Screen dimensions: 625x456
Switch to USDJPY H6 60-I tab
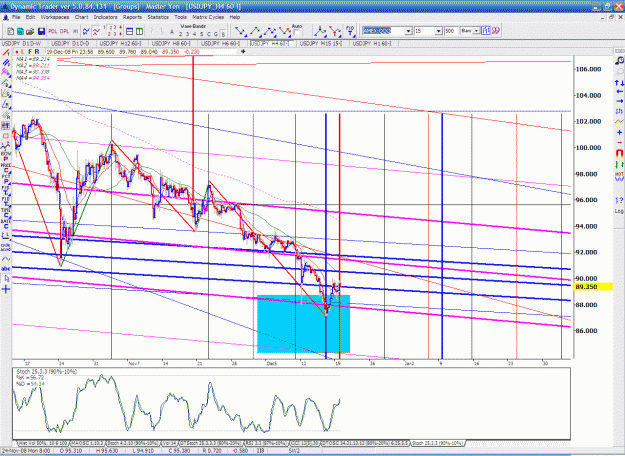220,43
